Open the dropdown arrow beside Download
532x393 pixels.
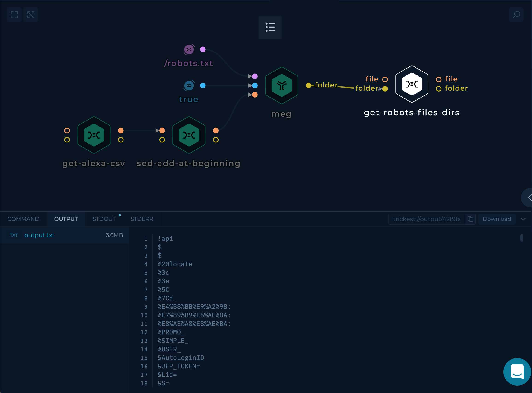[x=523, y=219]
